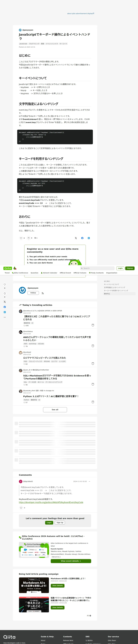
Task: Open the イベントハンドラ tag
Action: [52, 44]
